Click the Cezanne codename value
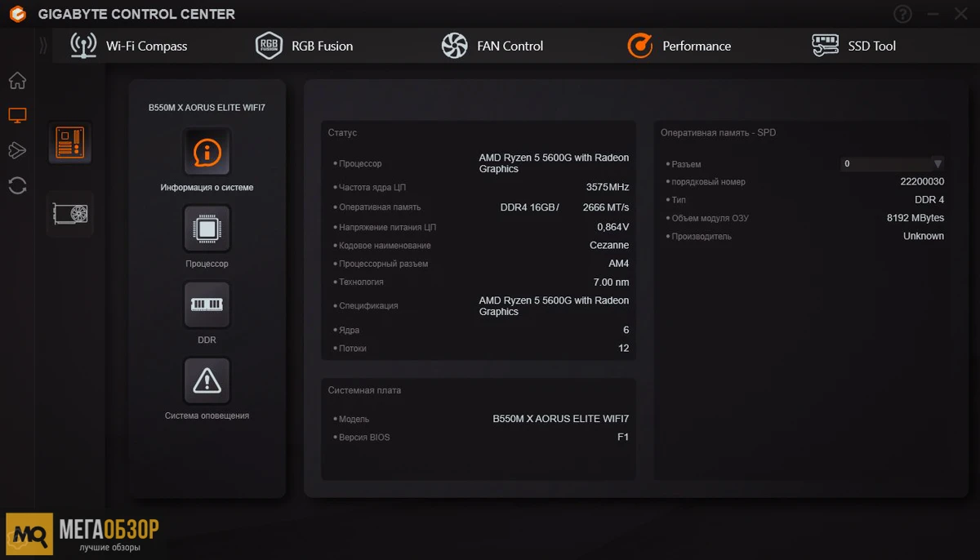This screenshot has width=980, height=560. click(609, 245)
